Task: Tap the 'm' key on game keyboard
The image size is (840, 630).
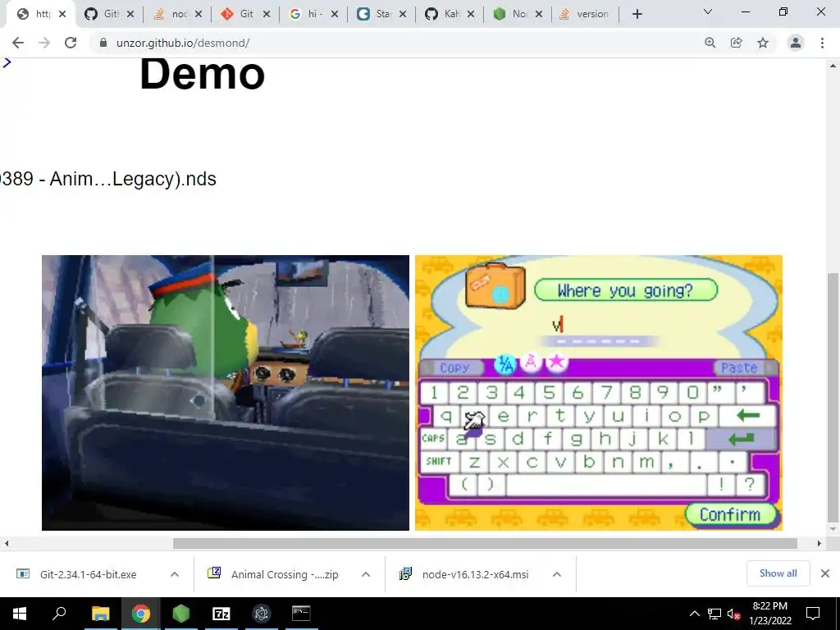Action: (646, 462)
